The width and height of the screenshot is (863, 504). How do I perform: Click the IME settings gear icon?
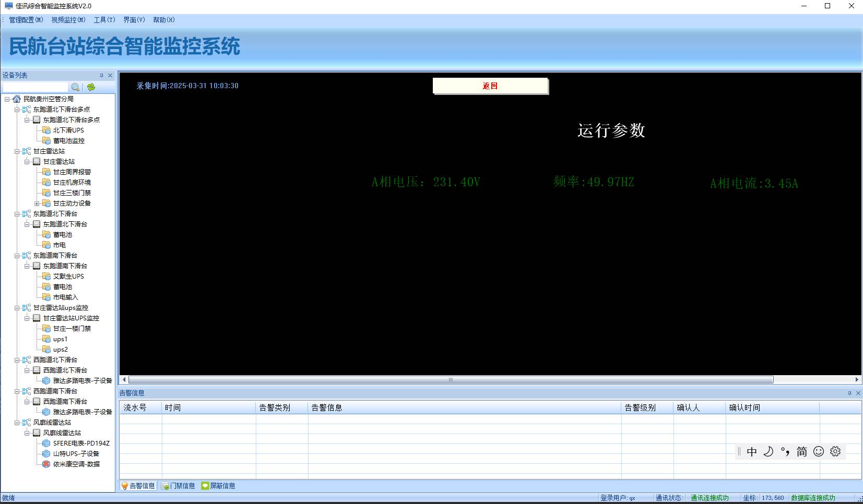(x=835, y=452)
